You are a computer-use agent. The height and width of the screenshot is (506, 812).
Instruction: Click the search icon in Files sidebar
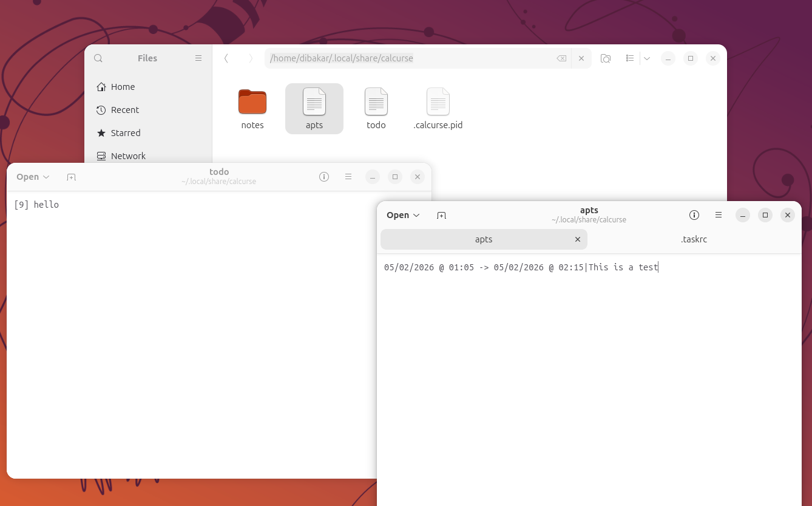click(x=98, y=58)
